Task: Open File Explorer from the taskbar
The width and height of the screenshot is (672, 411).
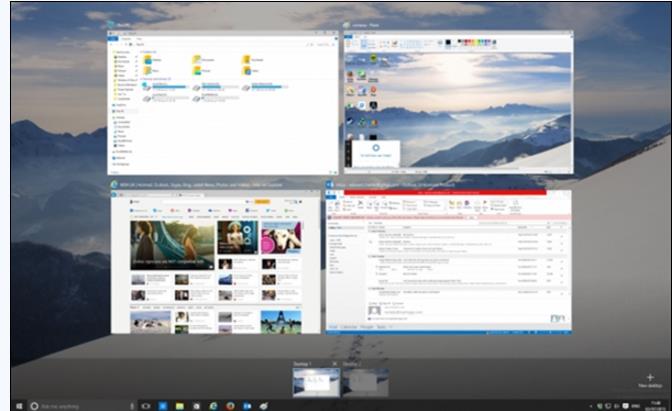Action: tap(180, 405)
